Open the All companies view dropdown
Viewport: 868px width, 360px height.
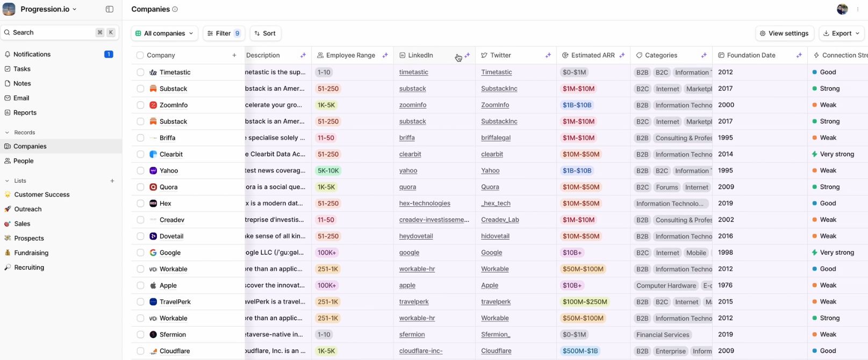point(164,33)
